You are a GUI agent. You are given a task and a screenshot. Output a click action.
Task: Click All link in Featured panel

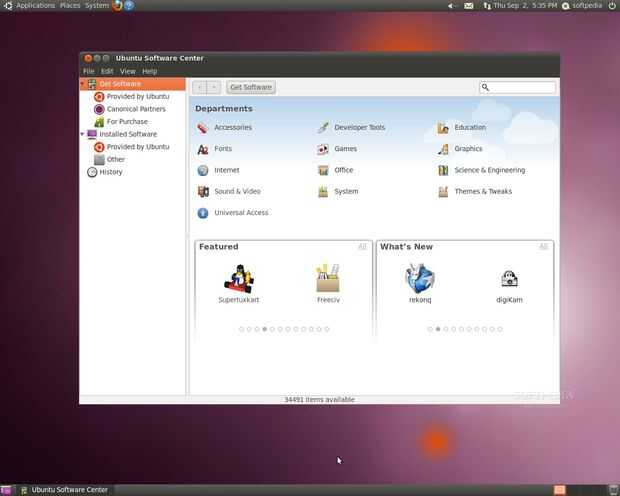[x=362, y=247]
